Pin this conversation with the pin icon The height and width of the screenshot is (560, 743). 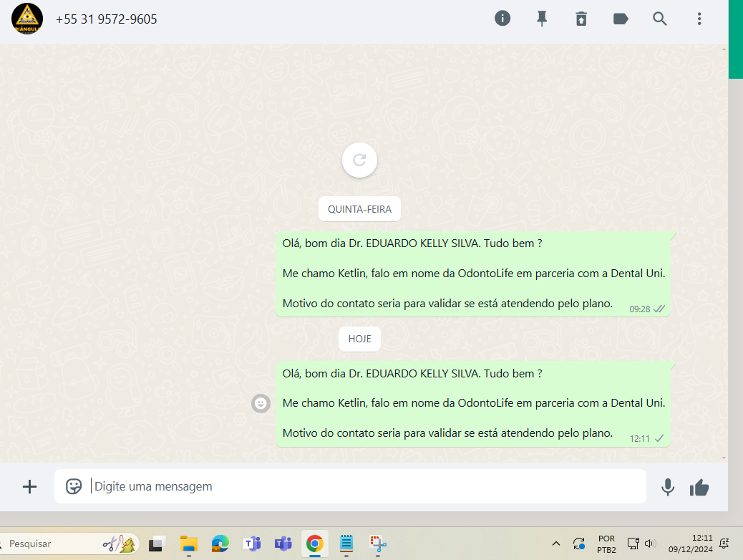(542, 19)
